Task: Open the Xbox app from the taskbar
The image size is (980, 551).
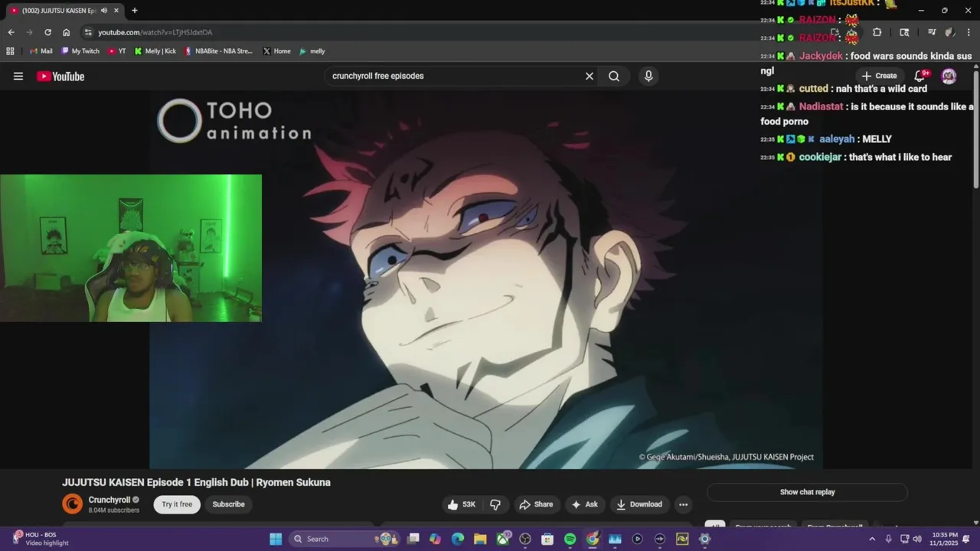Action: pyautogui.click(x=503, y=539)
